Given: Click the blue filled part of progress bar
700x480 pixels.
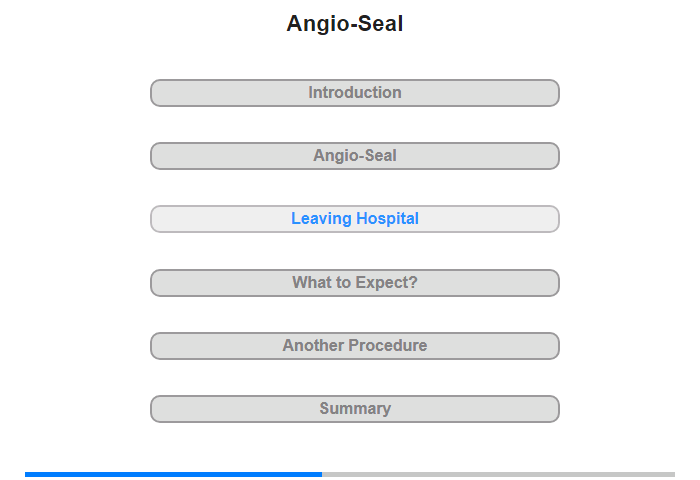Looking at the screenshot, I should pos(173,474).
